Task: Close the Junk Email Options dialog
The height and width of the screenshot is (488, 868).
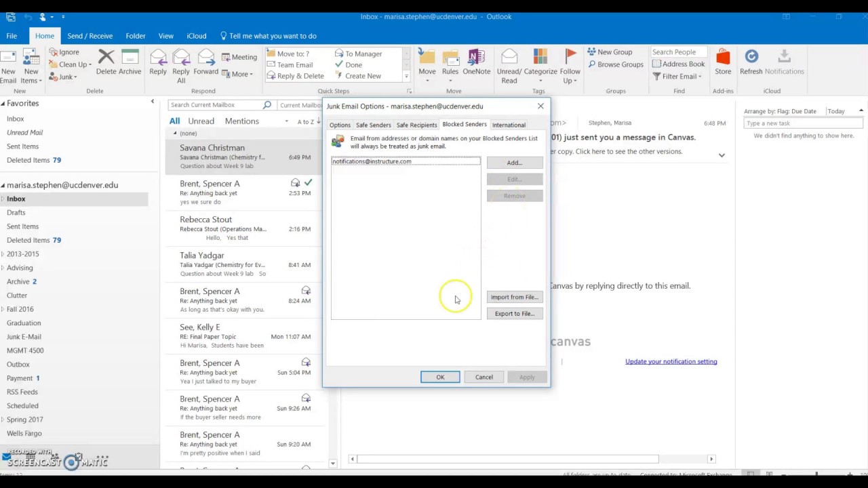Action: (540, 106)
